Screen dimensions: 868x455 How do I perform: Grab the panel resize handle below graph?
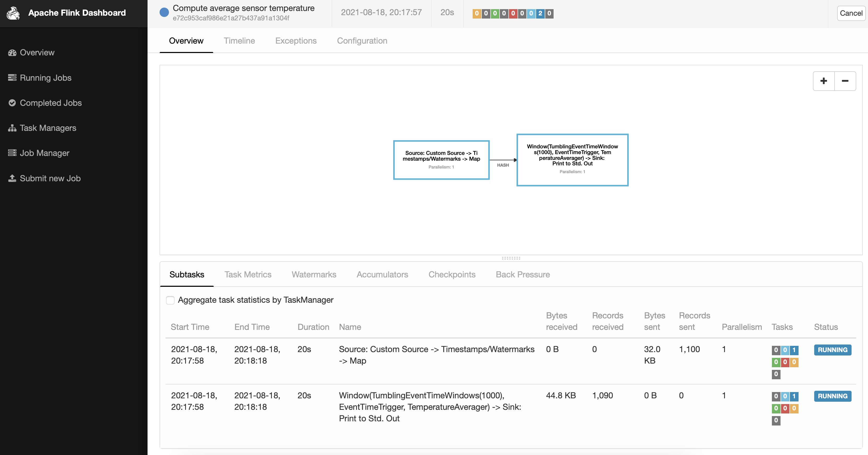click(511, 258)
